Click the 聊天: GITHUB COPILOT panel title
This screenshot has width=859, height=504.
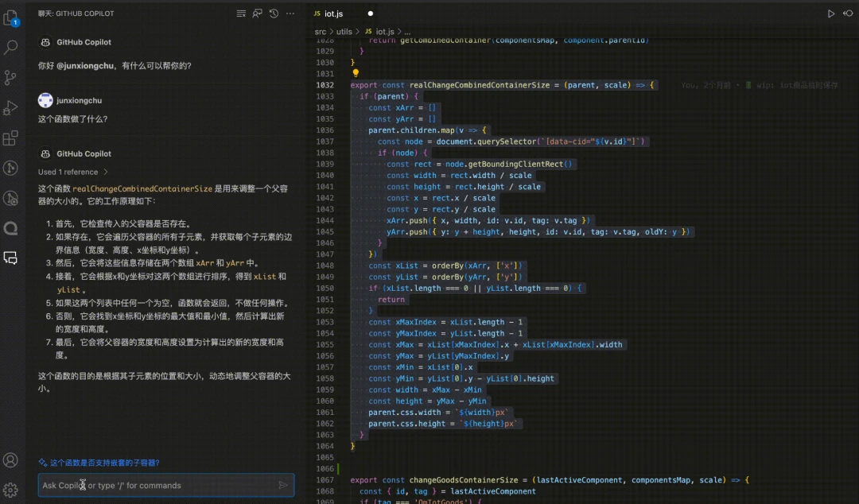pos(76,14)
